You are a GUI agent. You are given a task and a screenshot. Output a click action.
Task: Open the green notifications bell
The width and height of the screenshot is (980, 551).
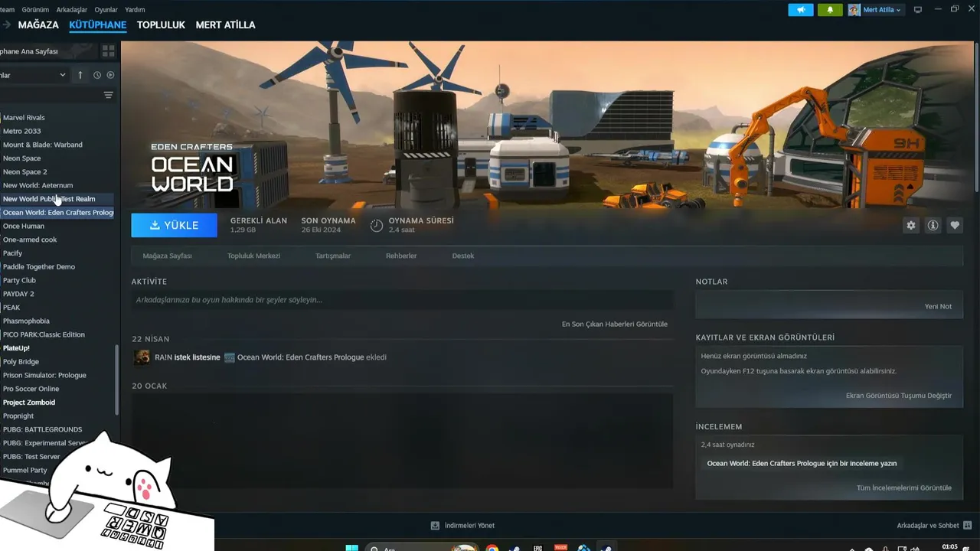pyautogui.click(x=830, y=10)
